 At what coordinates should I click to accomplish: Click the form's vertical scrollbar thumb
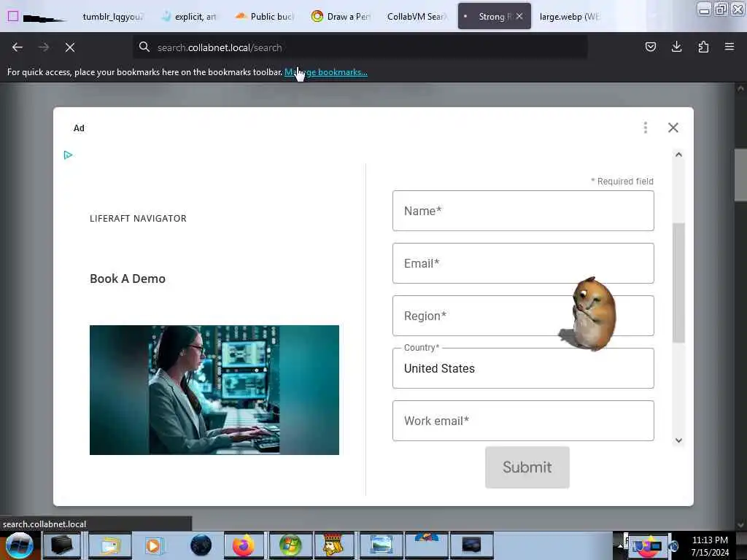click(x=678, y=282)
